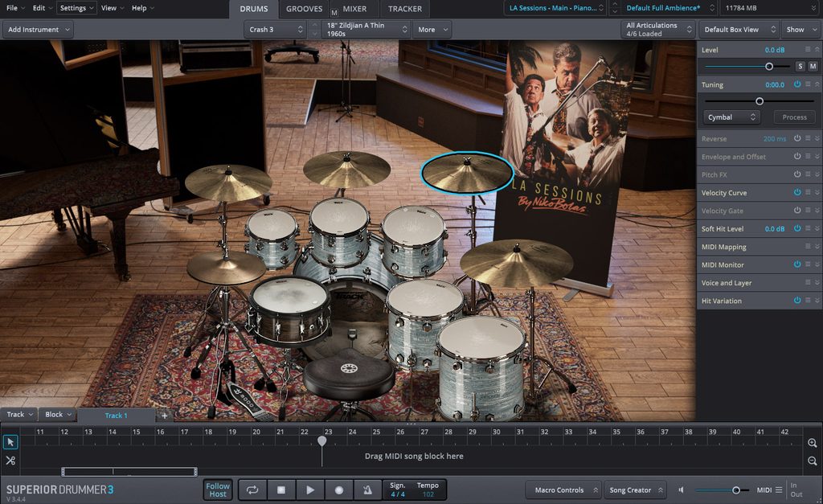Open the Hit Variation menu icon

[808, 301]
